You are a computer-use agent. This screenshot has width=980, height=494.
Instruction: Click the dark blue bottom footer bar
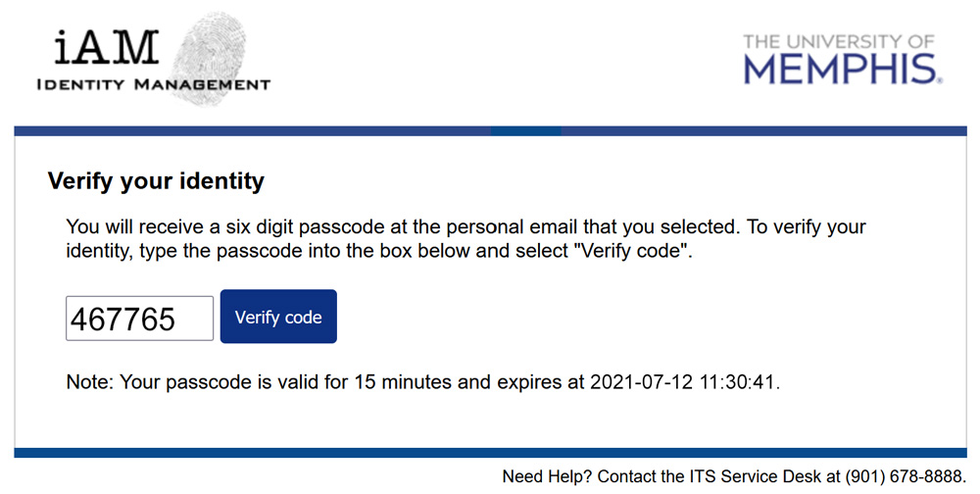point(490,453)
